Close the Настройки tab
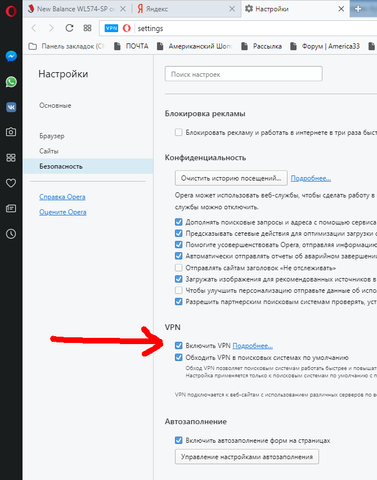The height and width of the screenshot is (480, 377). pos(341,9)
